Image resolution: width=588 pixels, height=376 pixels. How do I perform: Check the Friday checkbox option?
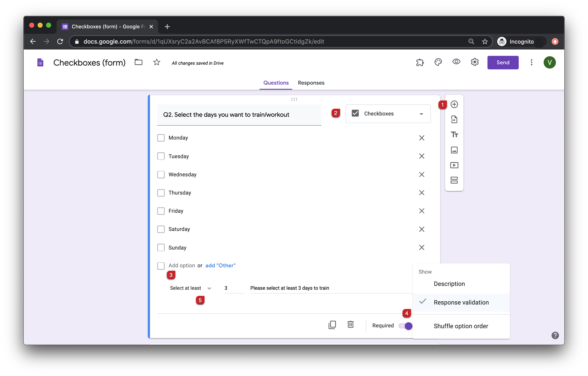(161, 211)
